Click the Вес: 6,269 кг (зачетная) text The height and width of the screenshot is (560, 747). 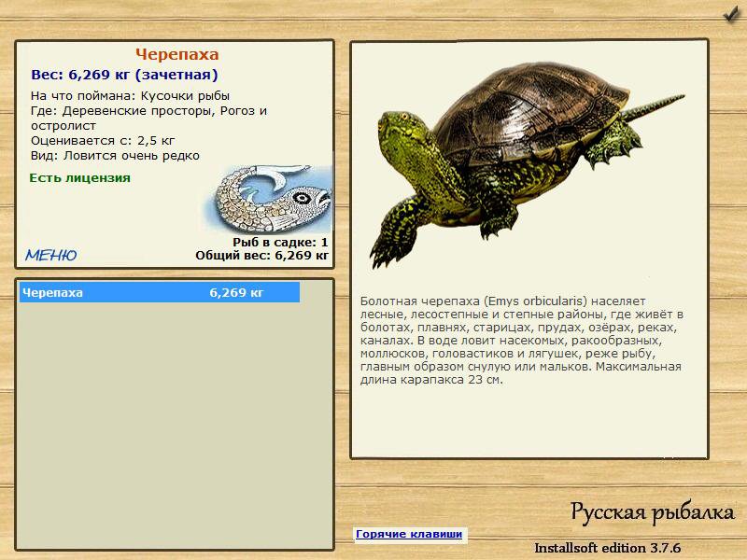click(x=124, y=75)
